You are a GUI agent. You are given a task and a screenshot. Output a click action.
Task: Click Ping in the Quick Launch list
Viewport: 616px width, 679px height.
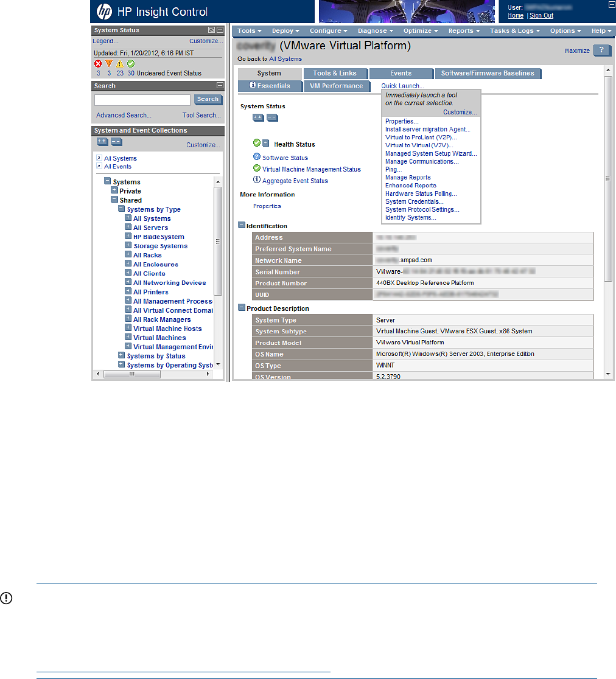(x=393, y=169)
